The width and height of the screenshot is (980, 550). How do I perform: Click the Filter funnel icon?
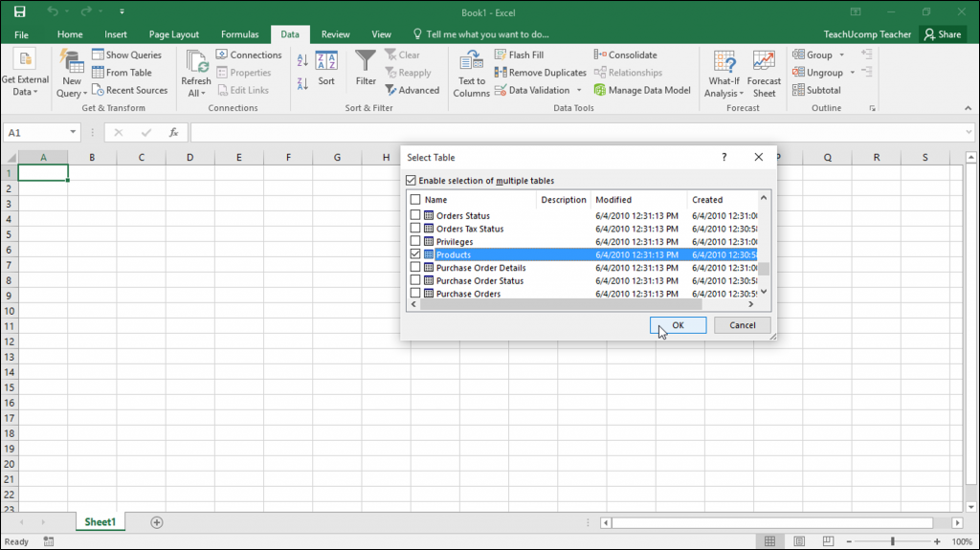pyautogui.click(x=366, y=62)
